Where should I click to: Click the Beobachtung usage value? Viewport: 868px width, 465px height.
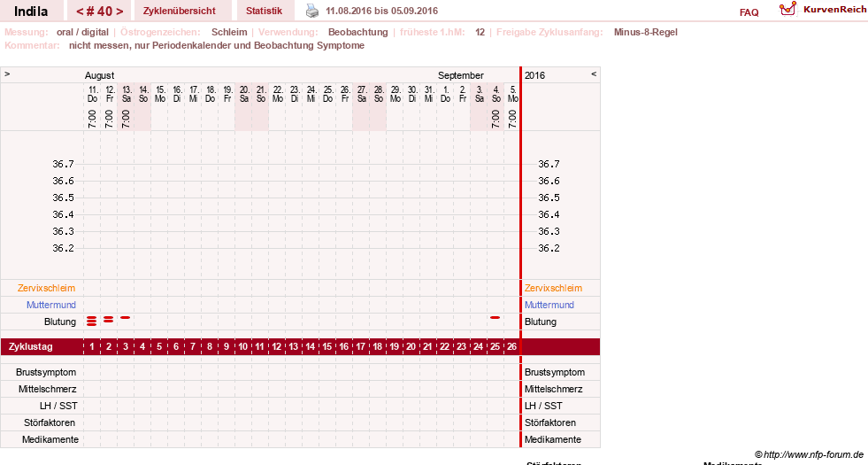pyautogui.click(x=358, y=32)
